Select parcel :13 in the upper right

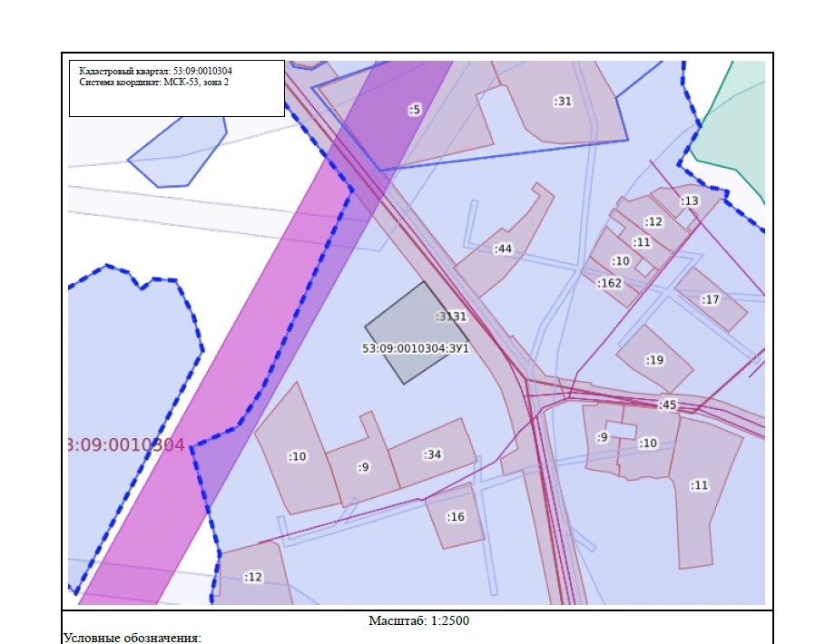pos(689,200)
